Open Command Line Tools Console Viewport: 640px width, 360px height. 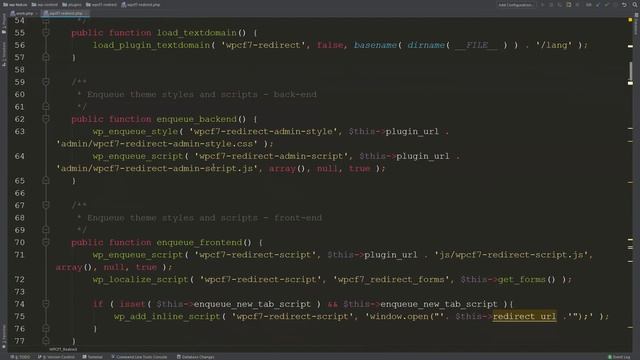coord(139,357)
